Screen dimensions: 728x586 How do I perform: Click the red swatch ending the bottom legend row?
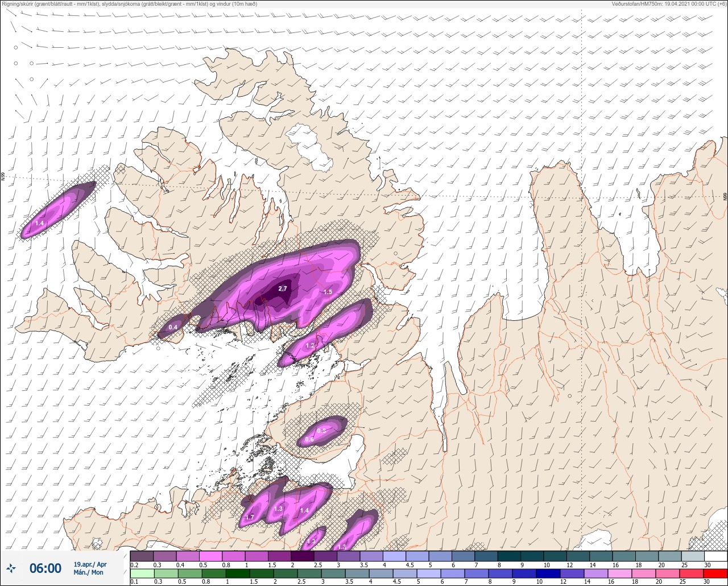click(715, 573)
